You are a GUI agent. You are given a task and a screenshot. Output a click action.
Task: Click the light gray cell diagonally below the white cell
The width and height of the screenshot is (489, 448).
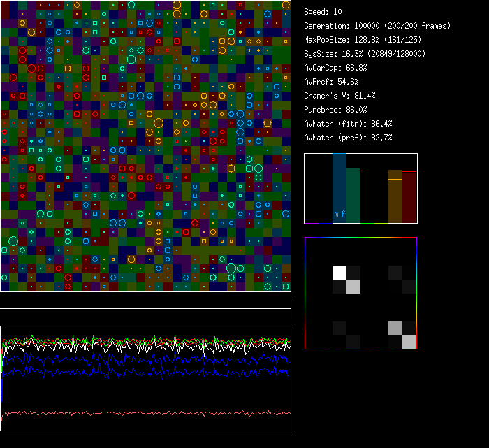(353, 286)
